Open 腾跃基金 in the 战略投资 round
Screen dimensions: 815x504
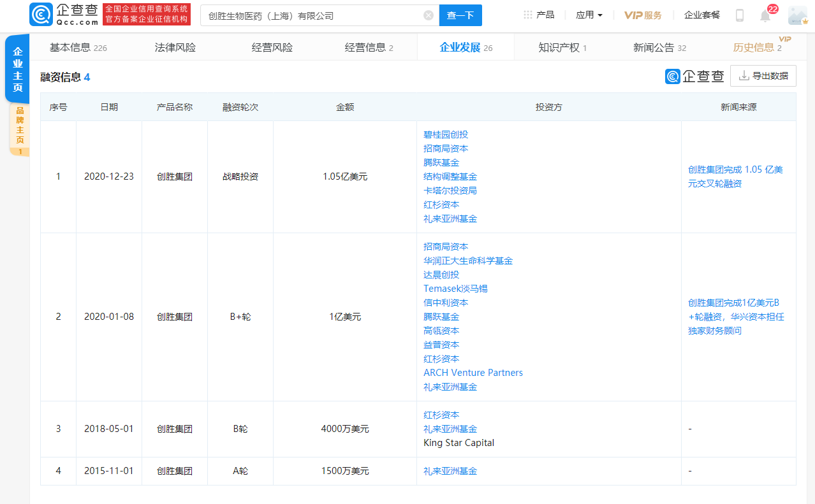pyautogui.click(x=441, y=162)
